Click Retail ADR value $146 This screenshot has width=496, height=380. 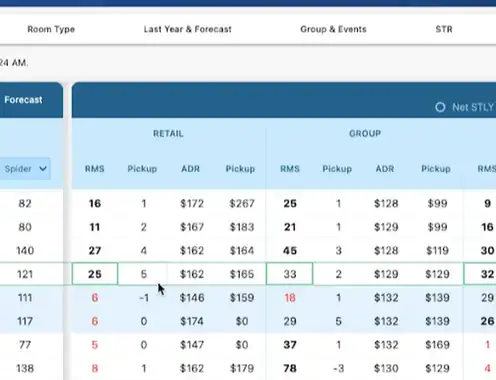click(x=192, y=298)
